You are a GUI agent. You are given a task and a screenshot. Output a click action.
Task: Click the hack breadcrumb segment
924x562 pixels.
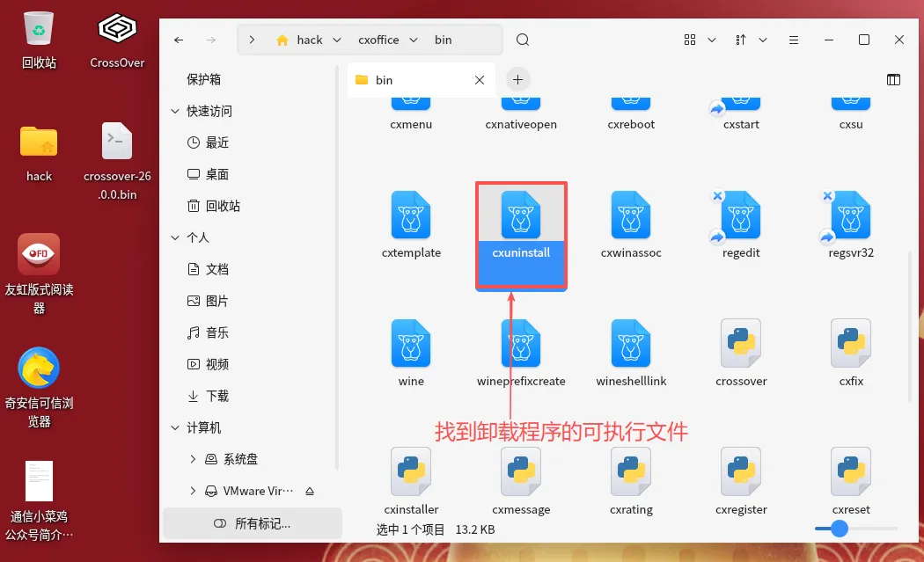click(x=310, y=40)
